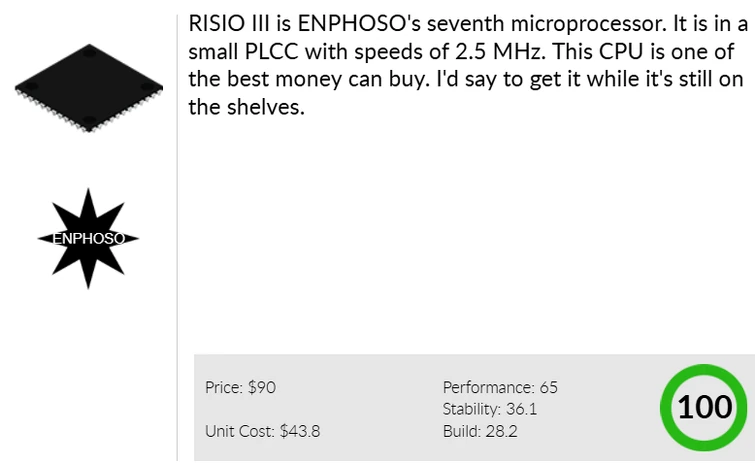
Task: Click the vertical divider beside the chip
Action: coord(177,200)
